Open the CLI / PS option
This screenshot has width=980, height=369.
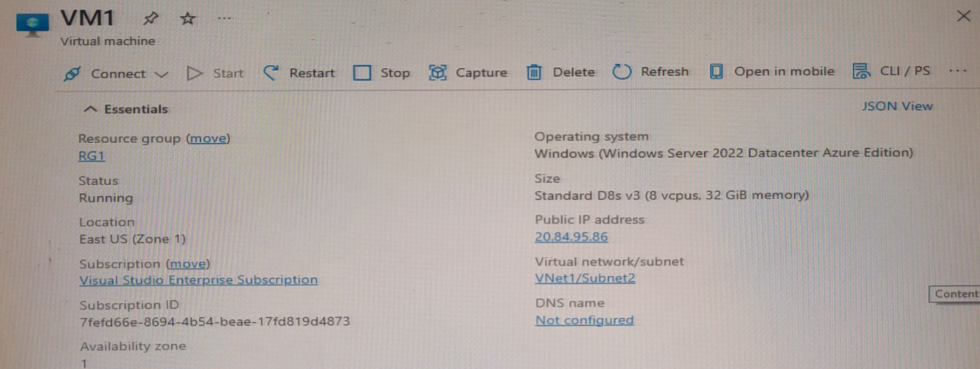coord(904,71)
